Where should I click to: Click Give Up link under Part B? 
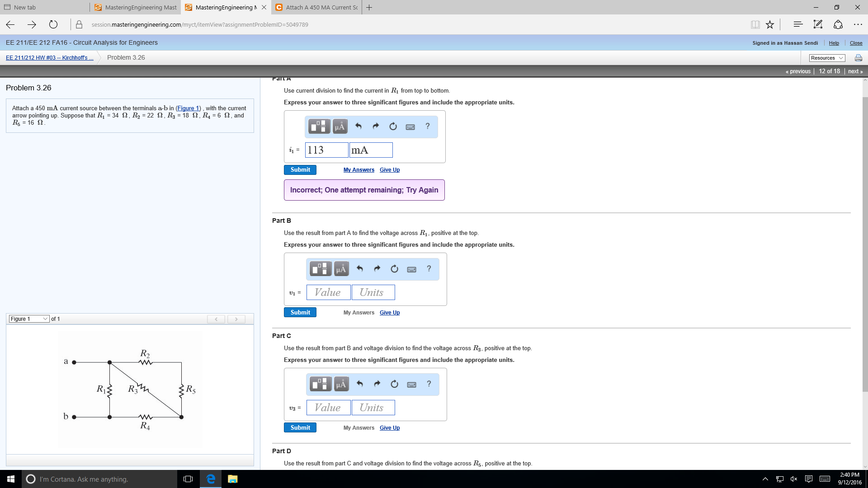pos(389,313)
